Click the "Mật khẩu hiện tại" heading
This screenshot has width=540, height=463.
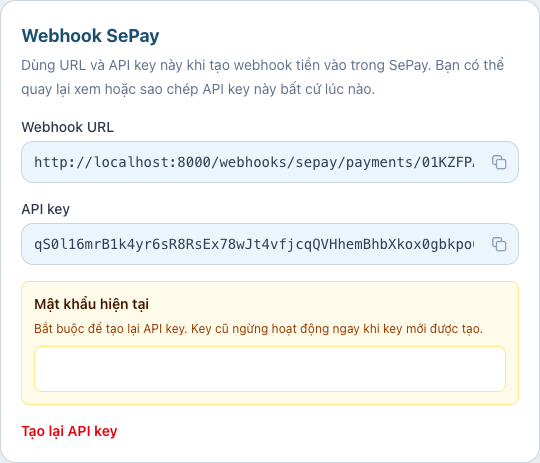point(92,304)
